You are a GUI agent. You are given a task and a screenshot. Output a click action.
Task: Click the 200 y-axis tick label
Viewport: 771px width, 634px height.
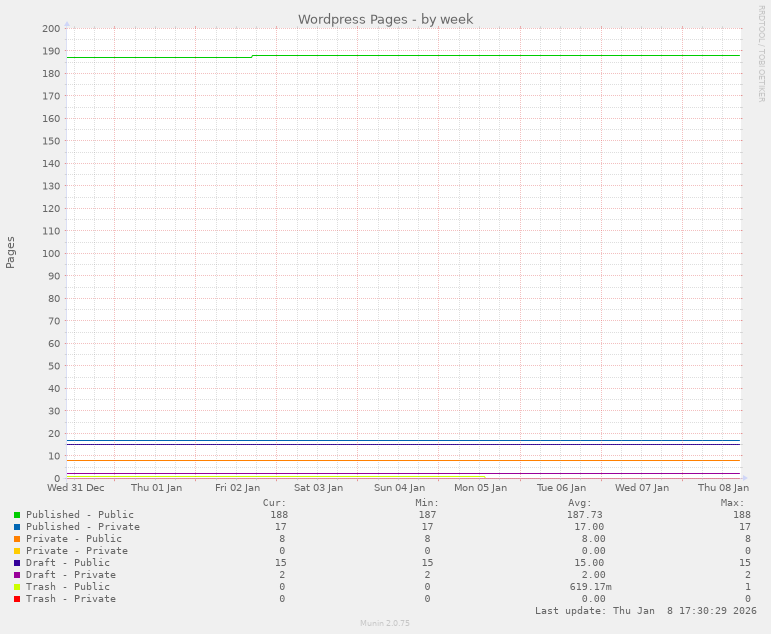[x=51, y=29]
